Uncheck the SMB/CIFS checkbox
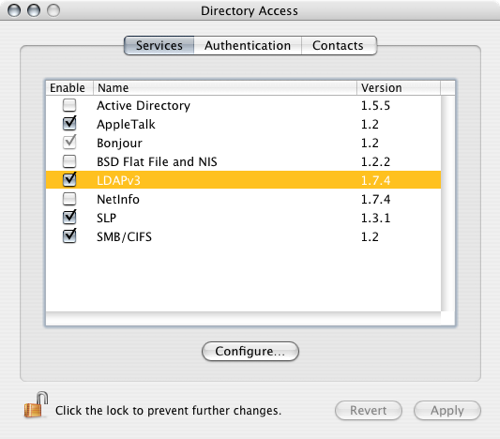 coord(69,236)
